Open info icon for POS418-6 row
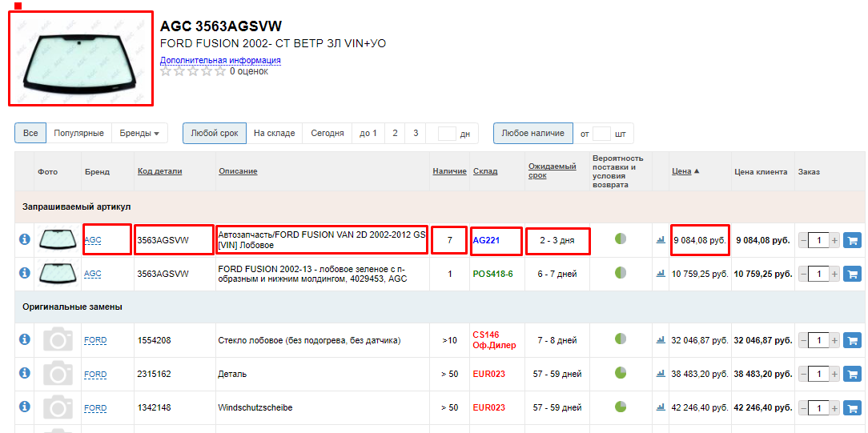The width and height of the screenshot is (868, 433). pos(24,273)
